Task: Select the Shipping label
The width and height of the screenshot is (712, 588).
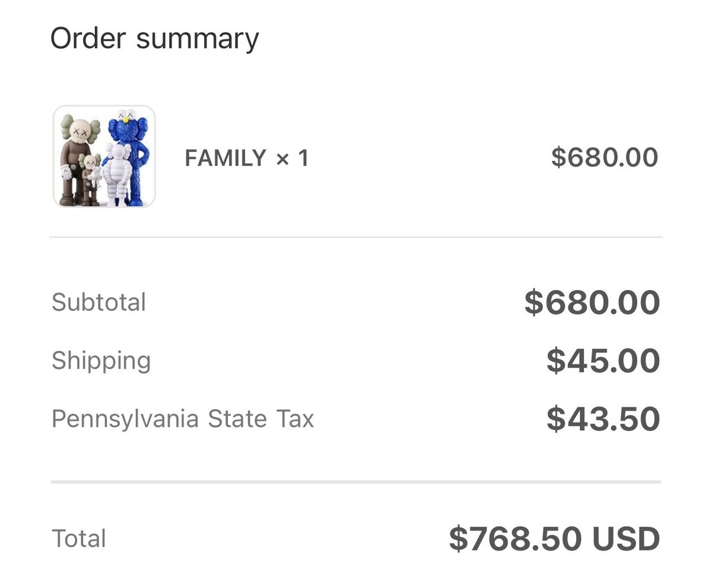Action: [101, 361]
